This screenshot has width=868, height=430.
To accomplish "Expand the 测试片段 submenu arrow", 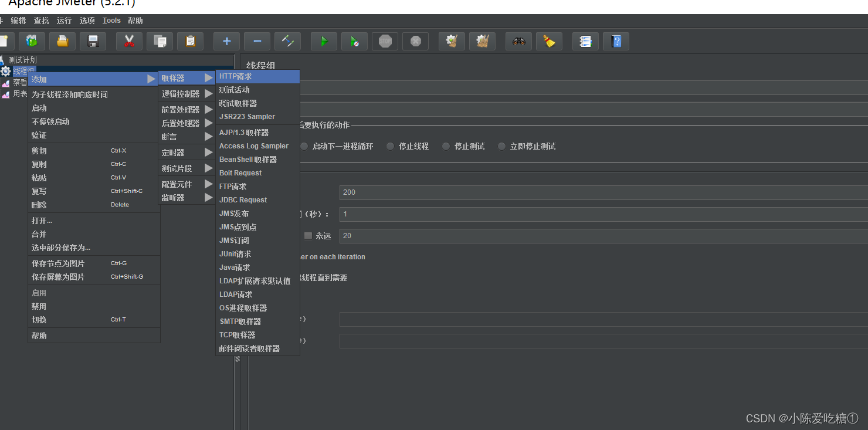I will (208, 168).
